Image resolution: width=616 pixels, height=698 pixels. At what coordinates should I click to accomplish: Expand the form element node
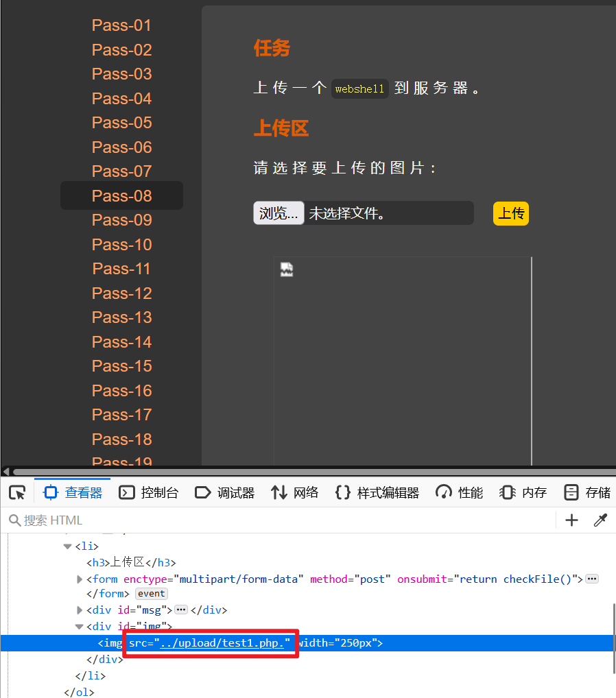pos(80,579)
